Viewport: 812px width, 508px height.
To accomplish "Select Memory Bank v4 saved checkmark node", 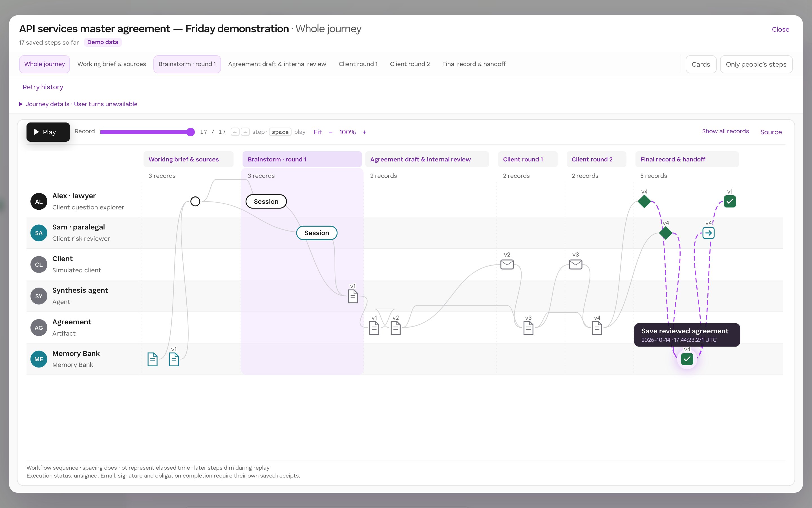I will coord(687,359).
